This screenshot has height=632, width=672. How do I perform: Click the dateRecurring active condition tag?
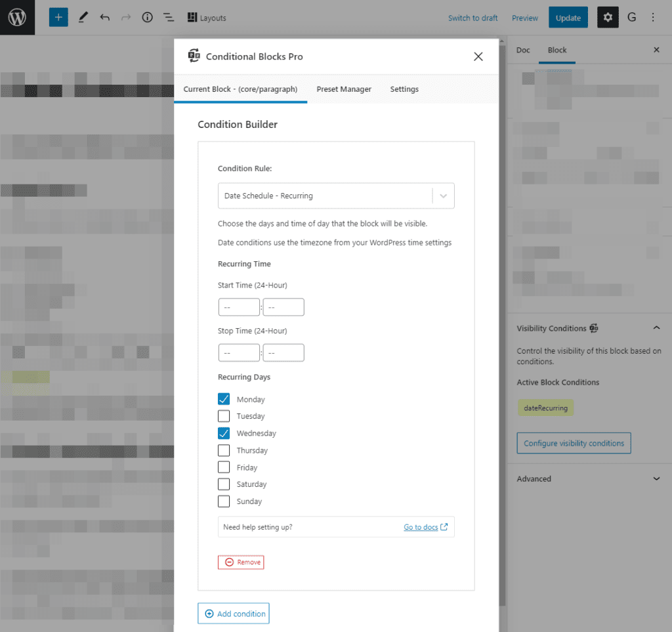(545, 408)
